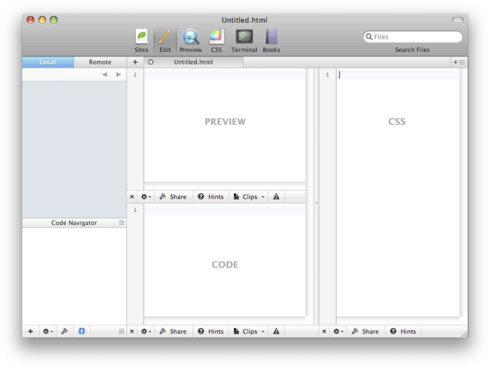490x368 pixels.
Task: Select the Edit pencil tool
Action: [x=165, y=40]
